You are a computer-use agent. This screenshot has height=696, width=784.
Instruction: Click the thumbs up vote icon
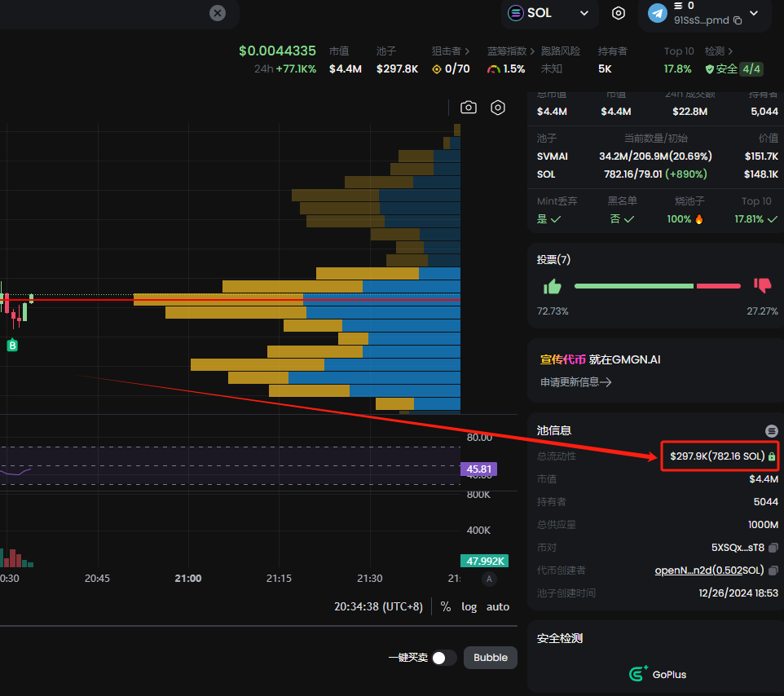tap(553, 287)
